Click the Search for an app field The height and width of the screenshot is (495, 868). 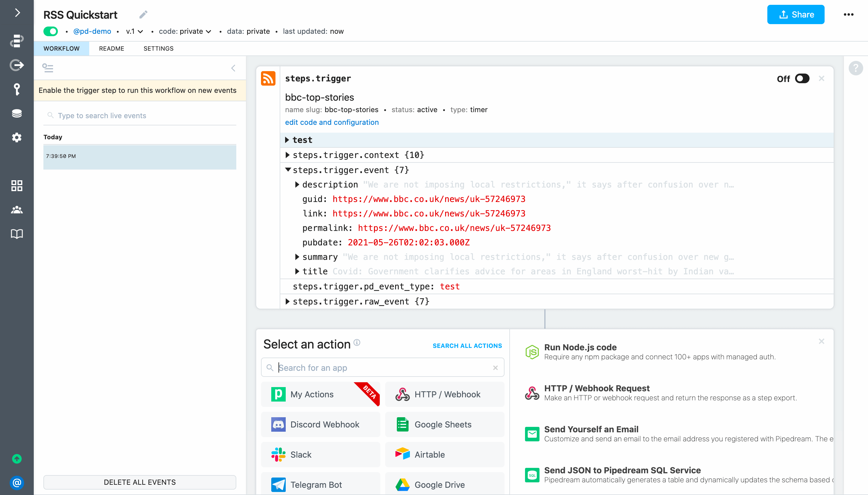(x=382, y=367)
